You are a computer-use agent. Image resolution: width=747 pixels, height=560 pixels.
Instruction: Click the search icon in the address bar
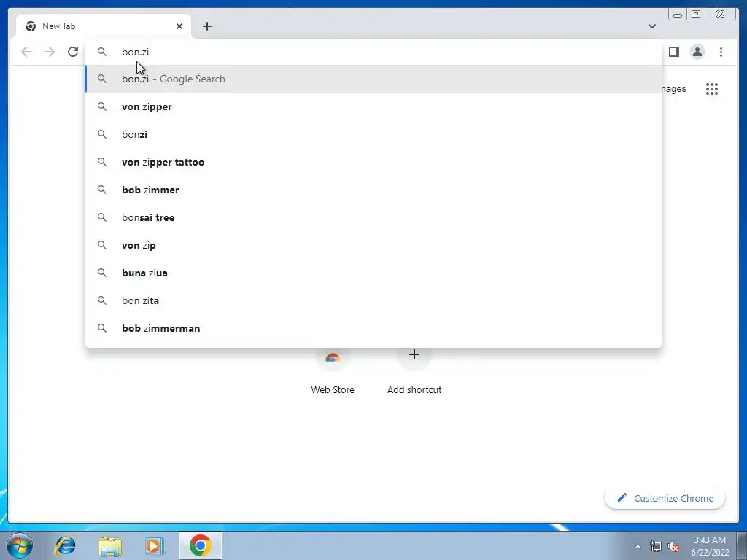pyautogui.click(x=102, y=52)
